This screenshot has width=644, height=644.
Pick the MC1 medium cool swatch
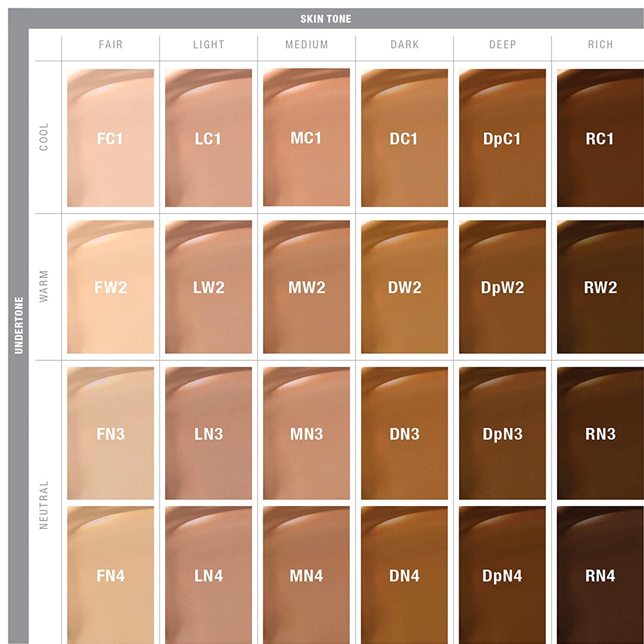click(x=306, y=138)
